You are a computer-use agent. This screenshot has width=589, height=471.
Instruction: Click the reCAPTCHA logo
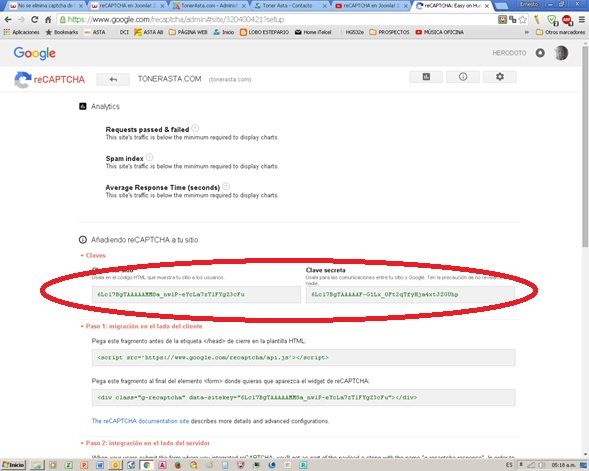click(x=49, y=80)
